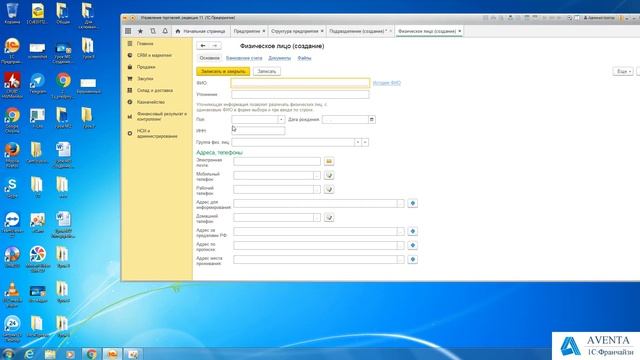Open Закупки section in sidebar

coord(145,78)
